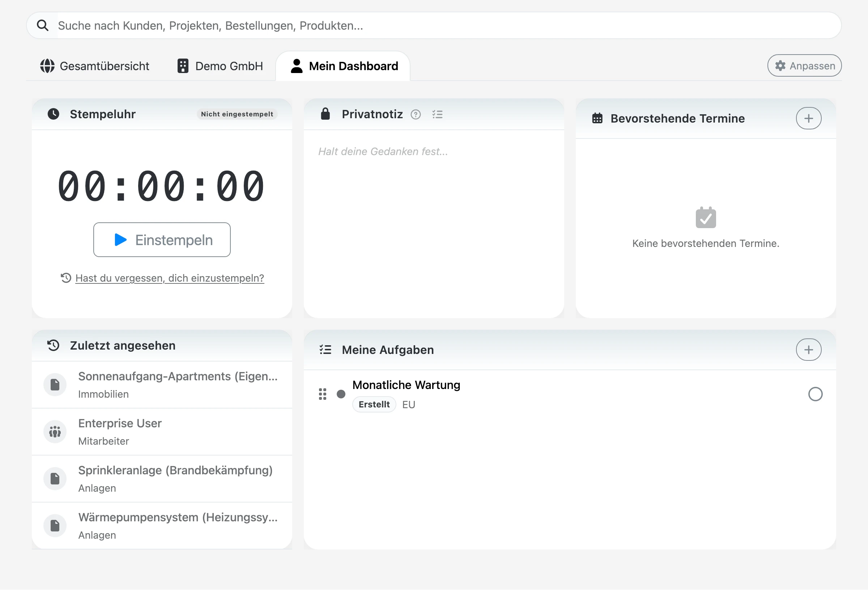Grab the drag handle of Monatliche Wartung
This screenshot has width=868, height=590.
[323, 394]
